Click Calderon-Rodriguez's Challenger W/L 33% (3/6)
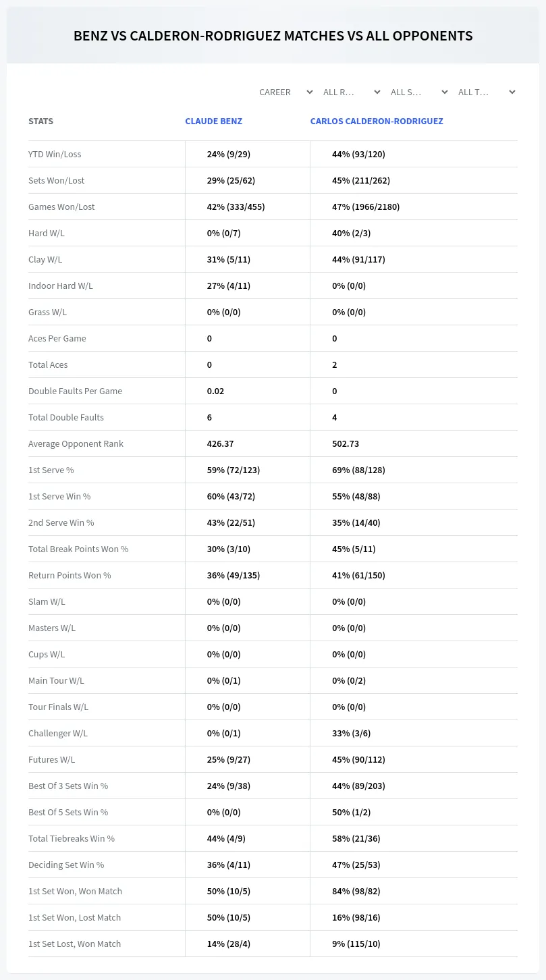546x980 pixels. [351, 733]
